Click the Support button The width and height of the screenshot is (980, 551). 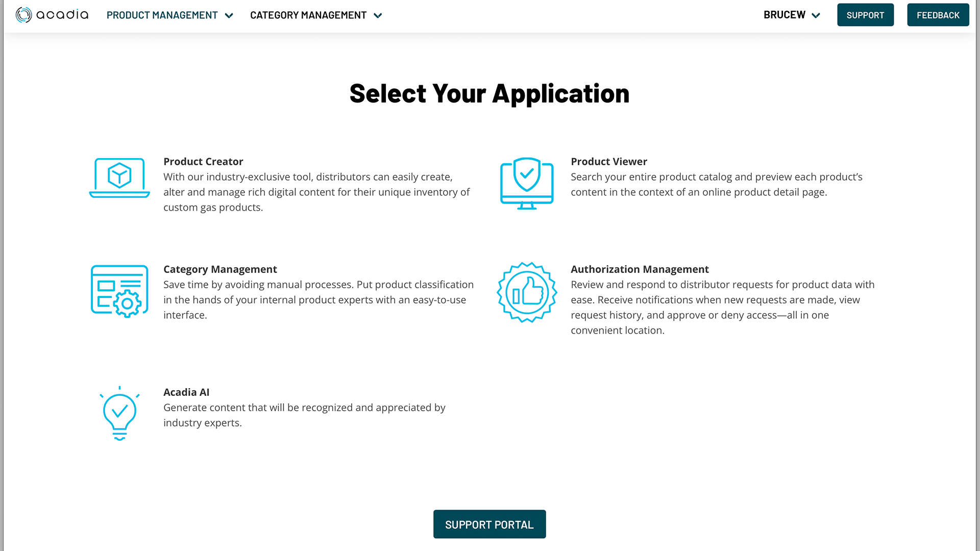click(x=865, y=15)
